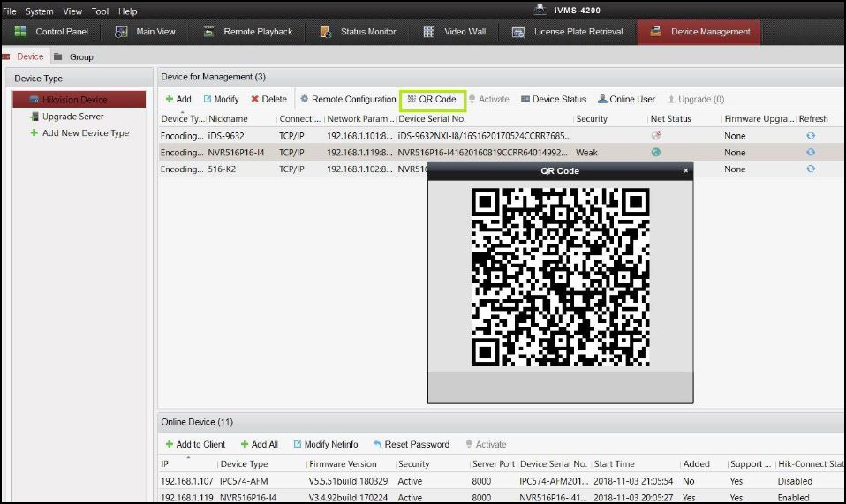Open License Plate Retrieval tab
846x504 pixels.
(x=567, y=32)
